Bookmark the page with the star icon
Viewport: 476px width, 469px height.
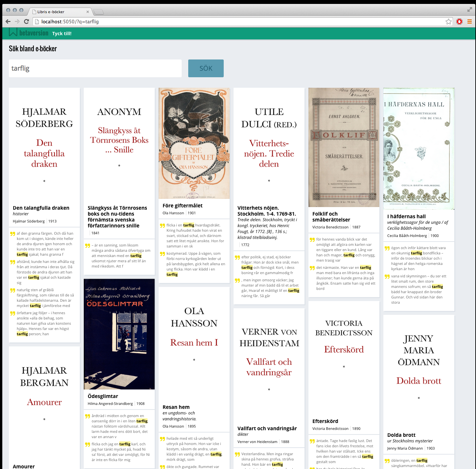coord(448,22)
